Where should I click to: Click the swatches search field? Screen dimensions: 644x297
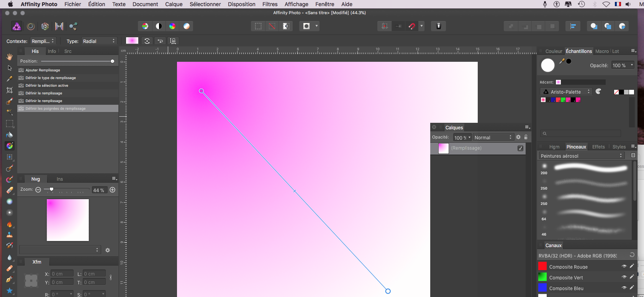click(580, 134)
